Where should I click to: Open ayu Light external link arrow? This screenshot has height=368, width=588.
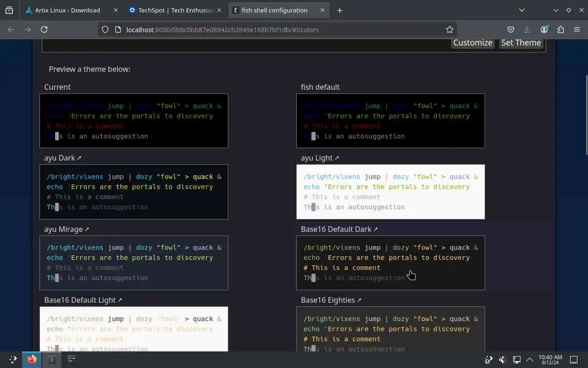[x=337, y=158]
